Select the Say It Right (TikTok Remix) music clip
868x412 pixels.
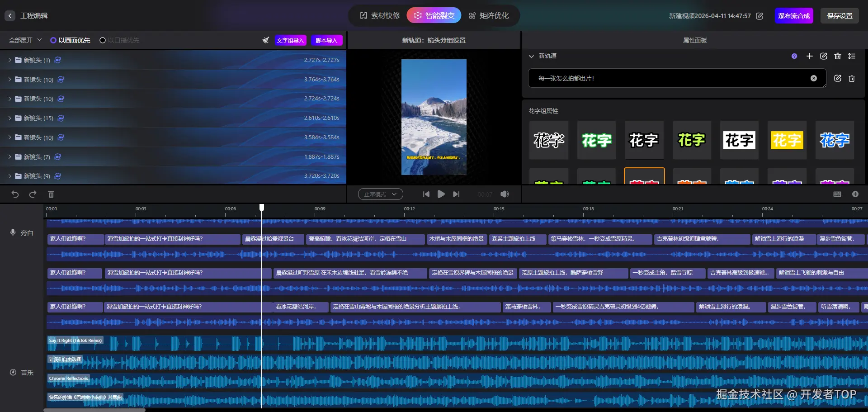click(75, 341)
